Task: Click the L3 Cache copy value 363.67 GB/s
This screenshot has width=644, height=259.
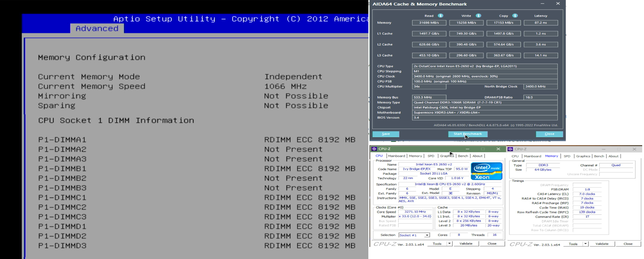Action: pyautogui.click(x=503, y=55)
